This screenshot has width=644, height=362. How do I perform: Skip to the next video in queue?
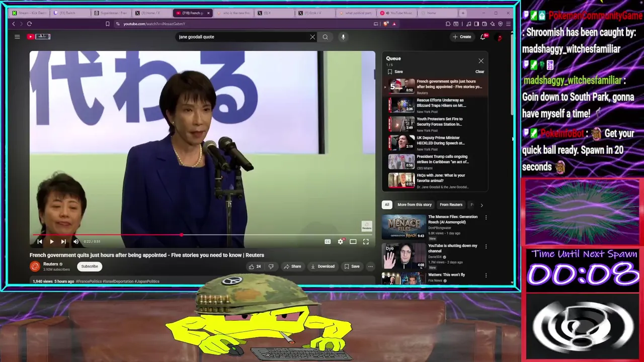pyautogui.click(x=63, y=242)
